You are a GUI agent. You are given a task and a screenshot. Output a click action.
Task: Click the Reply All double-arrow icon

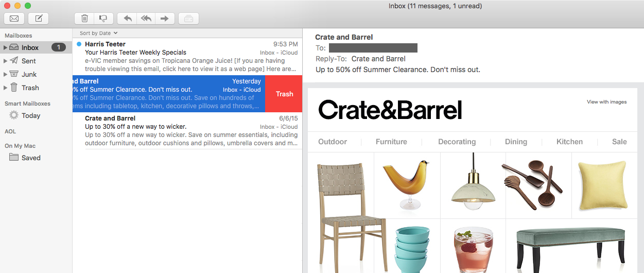click(146, 19)
